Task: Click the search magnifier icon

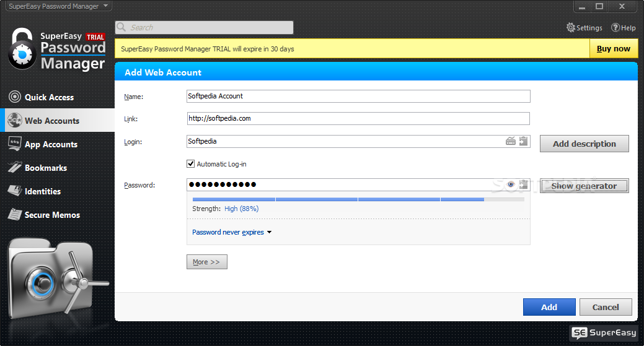Action: 121,27
